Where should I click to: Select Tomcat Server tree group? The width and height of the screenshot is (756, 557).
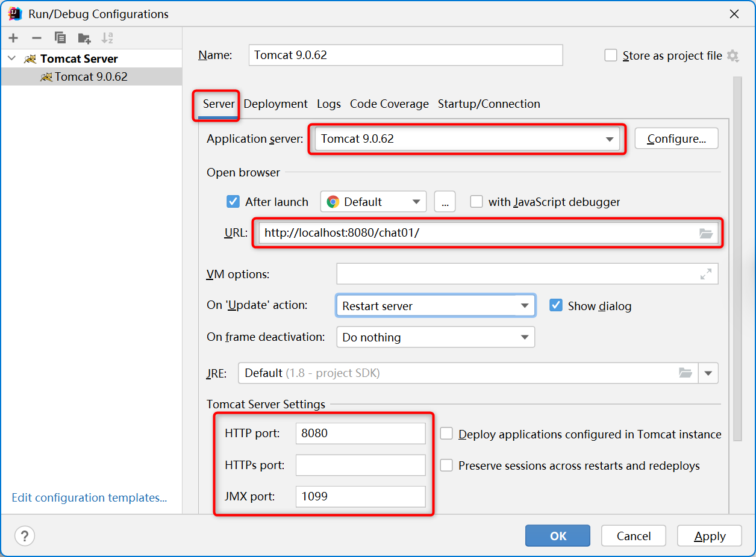pyautogui.click(x=79, y=58)
